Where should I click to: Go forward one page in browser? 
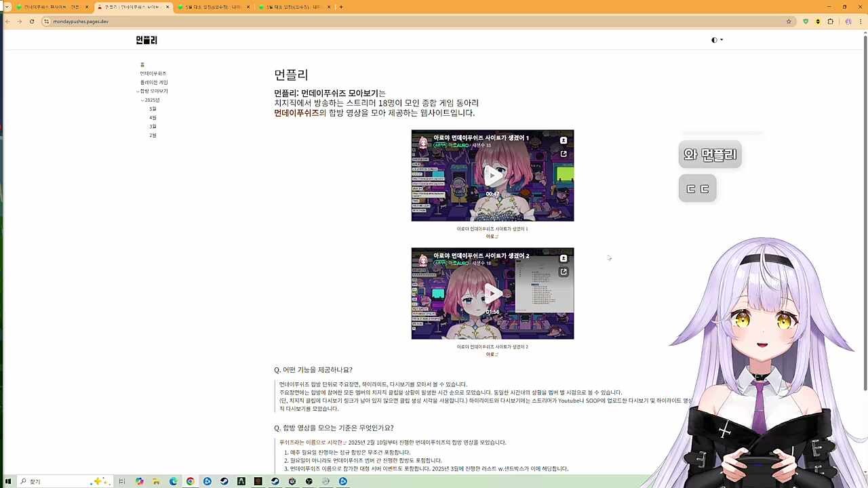point(20,22)
